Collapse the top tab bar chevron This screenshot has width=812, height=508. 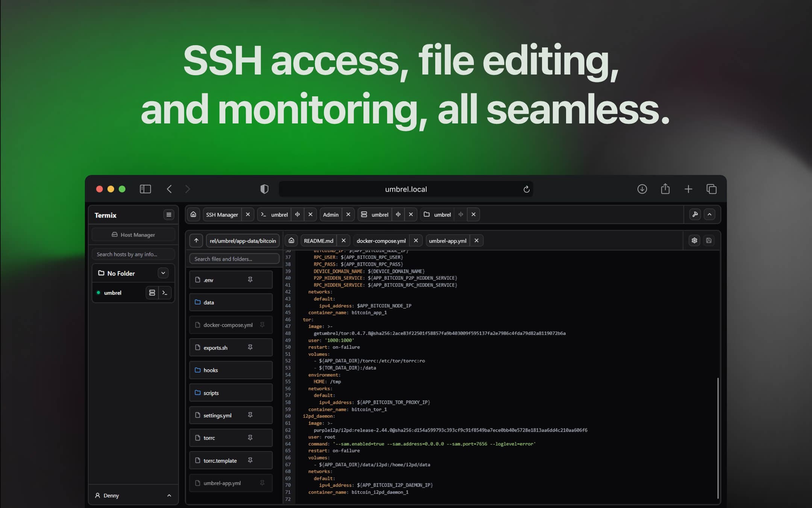pos(709,214)
